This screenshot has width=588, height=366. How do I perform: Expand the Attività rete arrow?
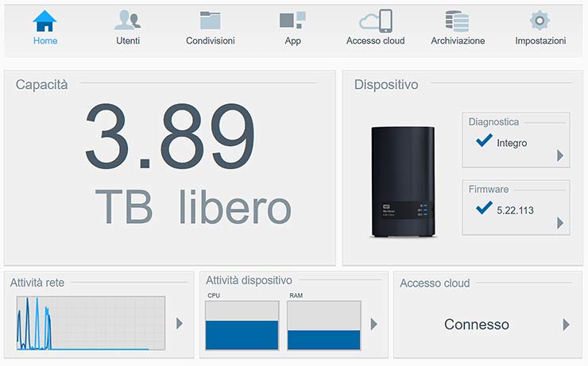click(x=180, y=323)
